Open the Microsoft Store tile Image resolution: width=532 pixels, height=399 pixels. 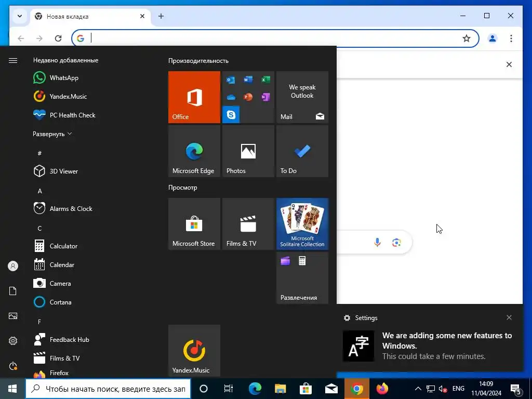tap(194, 224)
